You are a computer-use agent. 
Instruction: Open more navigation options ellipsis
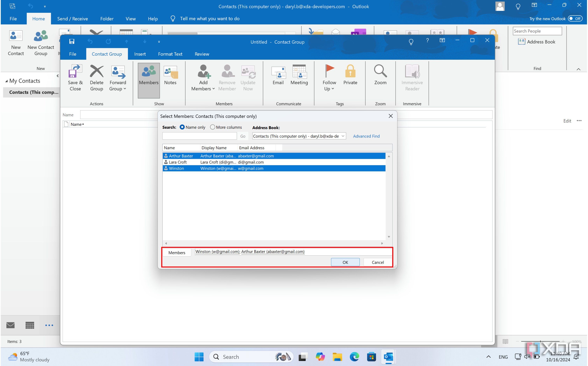coord(49,325)
